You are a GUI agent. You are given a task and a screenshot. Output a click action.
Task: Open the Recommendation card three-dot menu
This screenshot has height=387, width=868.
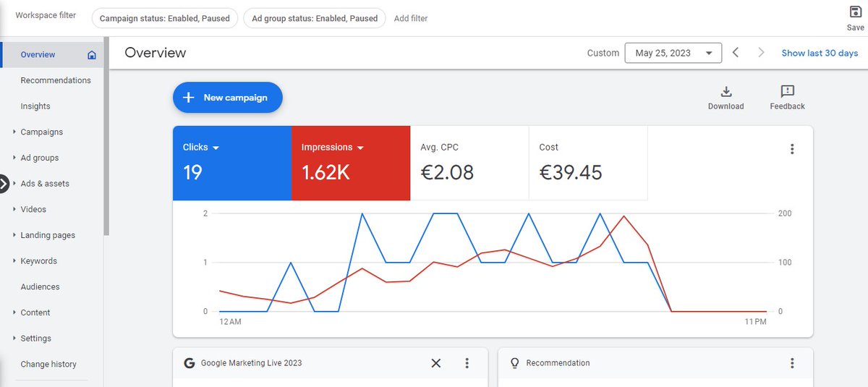(792, 363)
